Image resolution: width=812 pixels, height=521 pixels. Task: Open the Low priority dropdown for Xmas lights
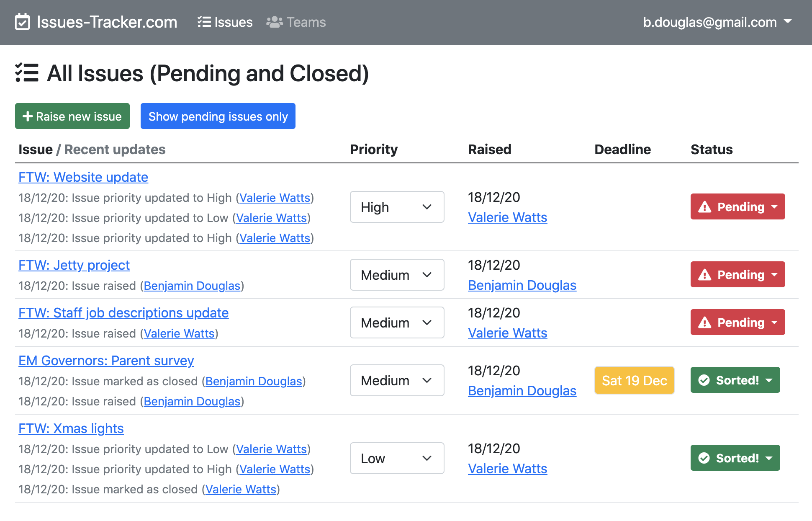click(397, 458)
